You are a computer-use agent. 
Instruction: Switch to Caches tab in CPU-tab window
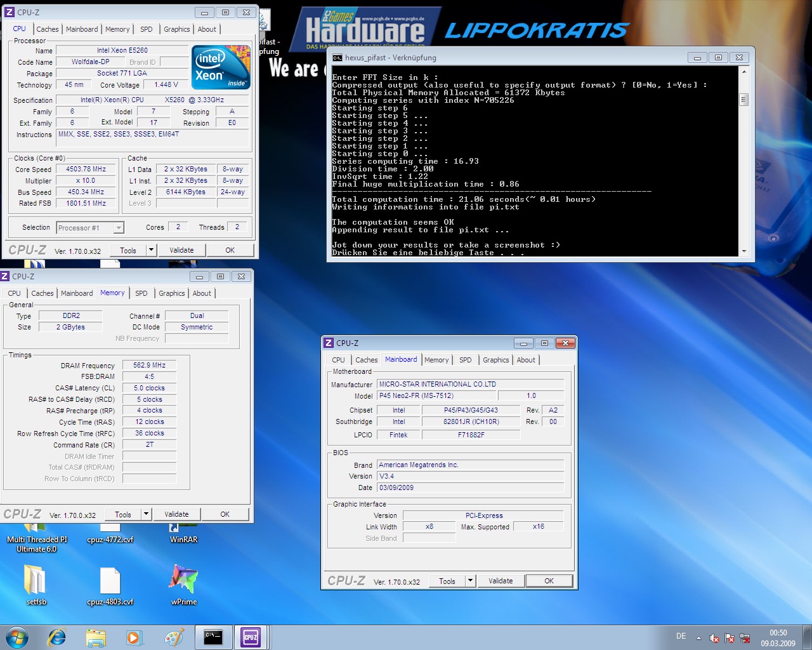click(x=48, y=29)
